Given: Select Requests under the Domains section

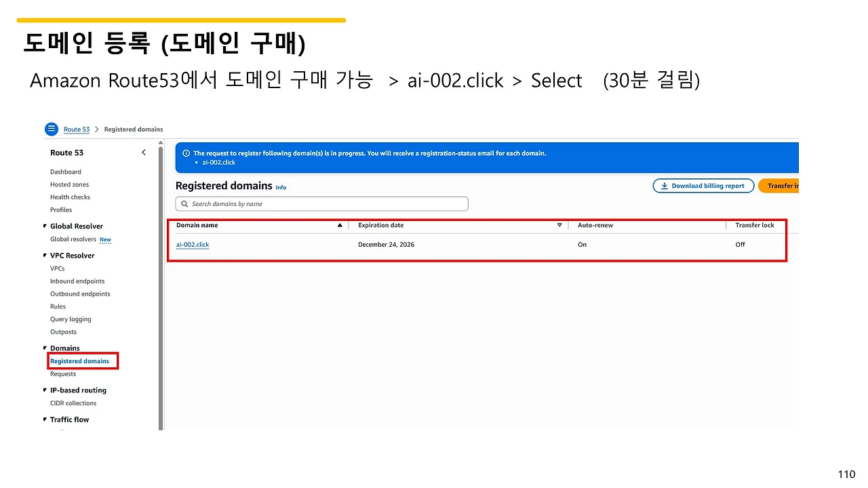Looking at the screenshot, I should pos(63,373).
